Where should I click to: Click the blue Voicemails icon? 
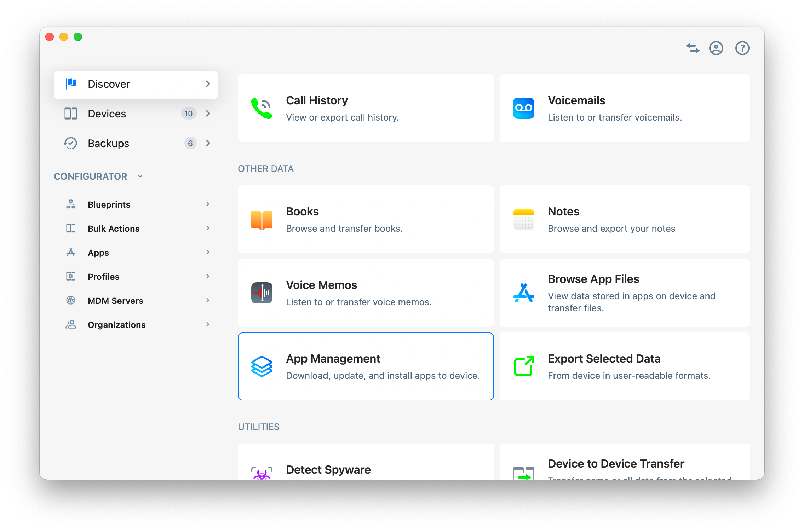point(523,108)
